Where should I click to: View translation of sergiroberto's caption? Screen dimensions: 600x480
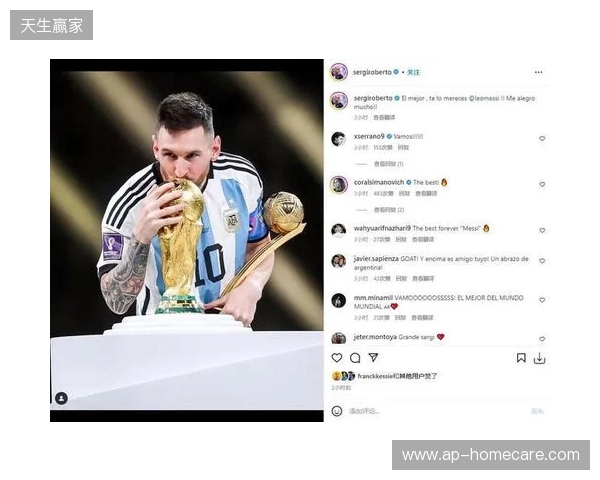[x=384, y=118]
